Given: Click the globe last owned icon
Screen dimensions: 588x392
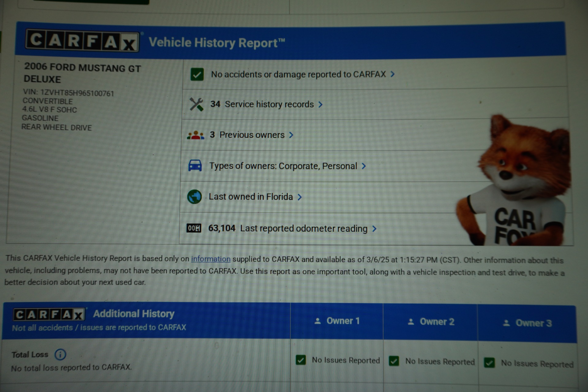Looking at the screenshot, I should (x=194, y=197).
